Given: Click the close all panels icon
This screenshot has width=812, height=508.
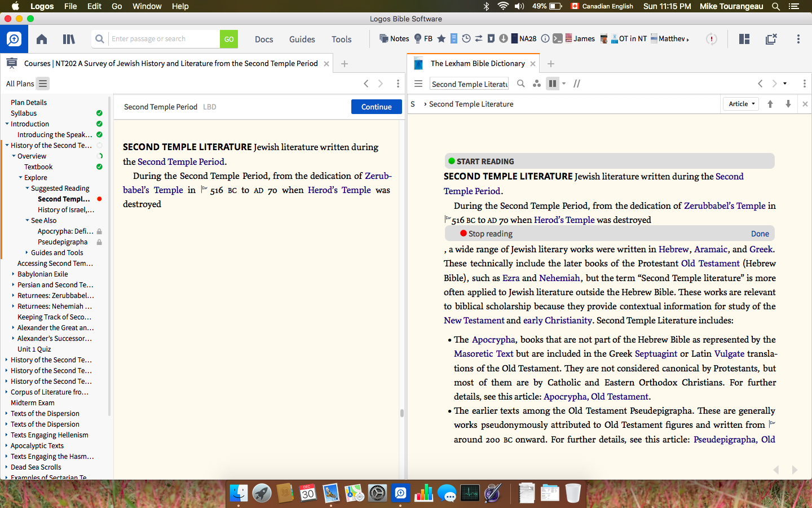Looking at the screenshot, I should point(771,39).
